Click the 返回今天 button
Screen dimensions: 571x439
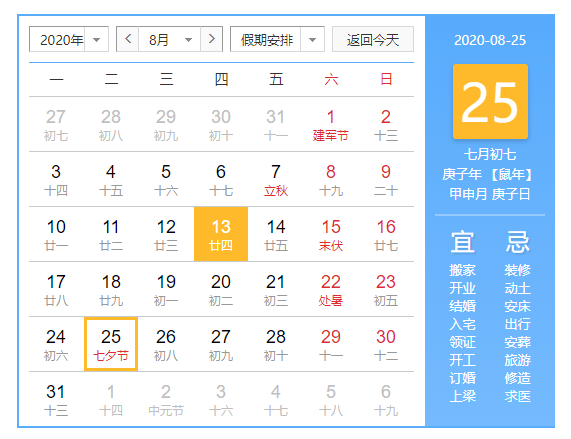[373, 39]
